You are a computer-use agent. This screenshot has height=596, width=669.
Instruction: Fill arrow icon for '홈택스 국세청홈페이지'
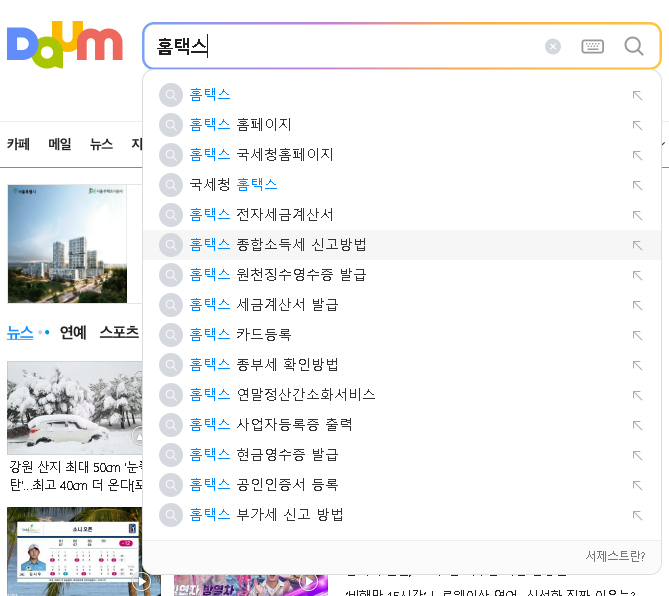[637, 155]
